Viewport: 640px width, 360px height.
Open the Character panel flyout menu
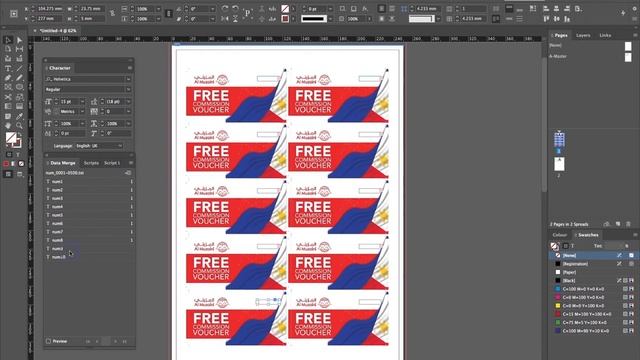point(130,68)
